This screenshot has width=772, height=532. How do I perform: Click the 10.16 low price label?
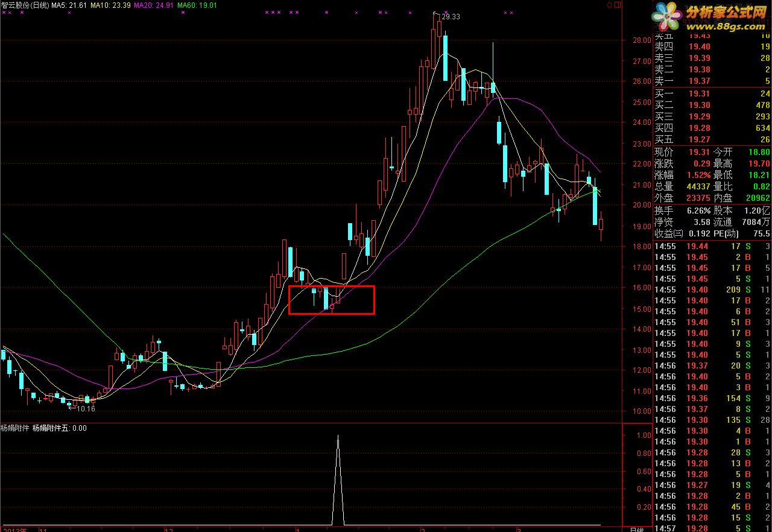(x=85, y=408)
